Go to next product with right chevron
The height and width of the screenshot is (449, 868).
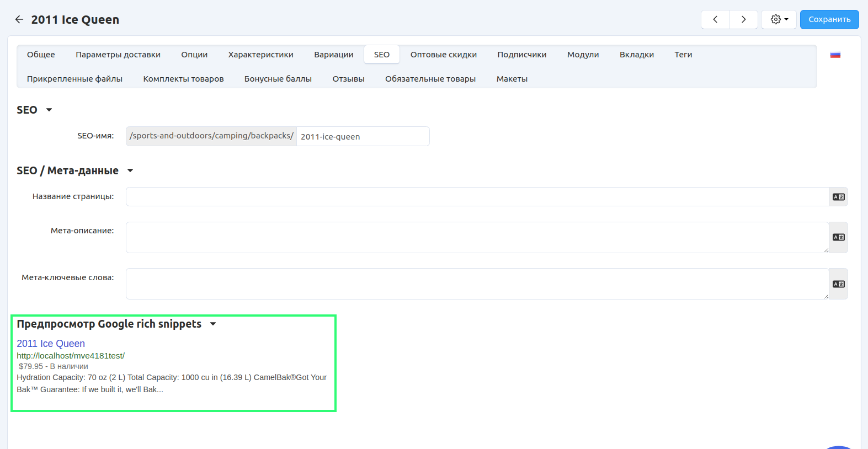coord(743,19)
